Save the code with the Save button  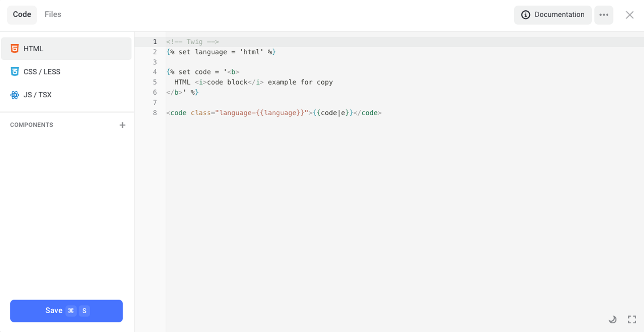pos(66,311)
